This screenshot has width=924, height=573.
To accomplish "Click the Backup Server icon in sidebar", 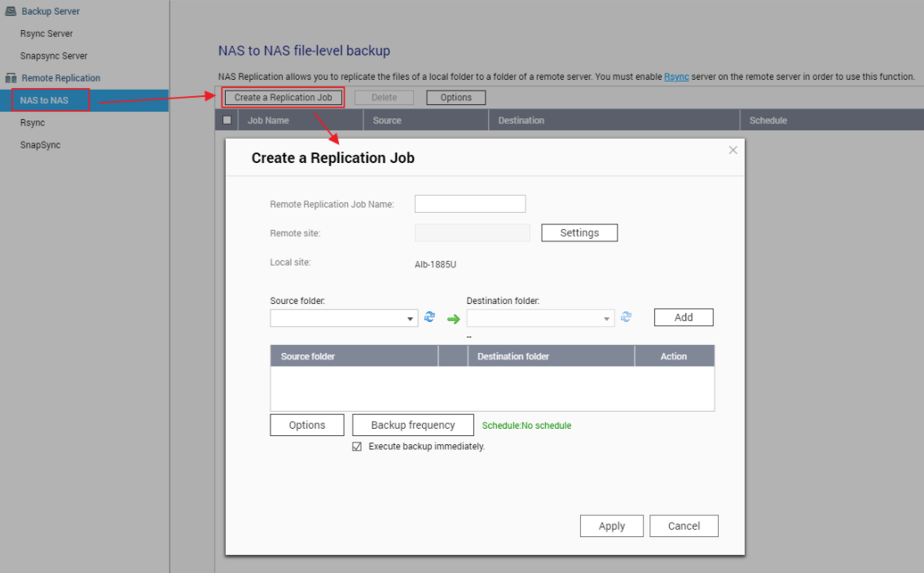I will pos(11,11).
